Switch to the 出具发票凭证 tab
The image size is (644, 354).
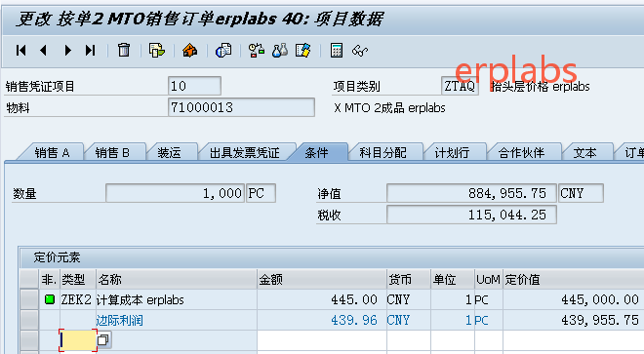click(x=244, y=153)
